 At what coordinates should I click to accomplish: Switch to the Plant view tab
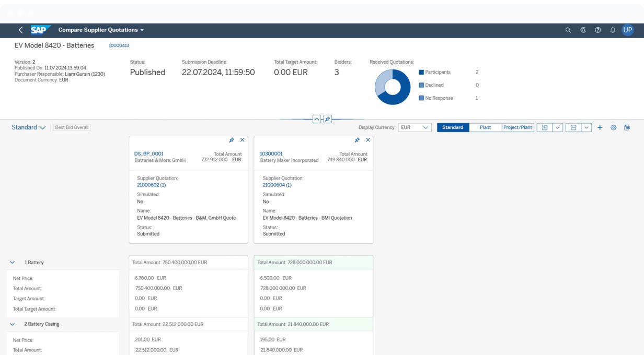coord(485,127)
